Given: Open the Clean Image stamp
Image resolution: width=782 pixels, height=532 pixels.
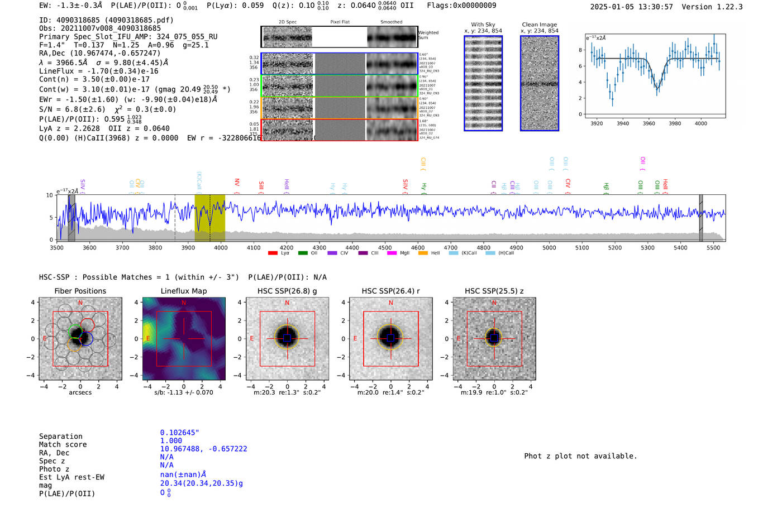Looking at the screenshot, I should pyautogui.click(x=539, y=83).
